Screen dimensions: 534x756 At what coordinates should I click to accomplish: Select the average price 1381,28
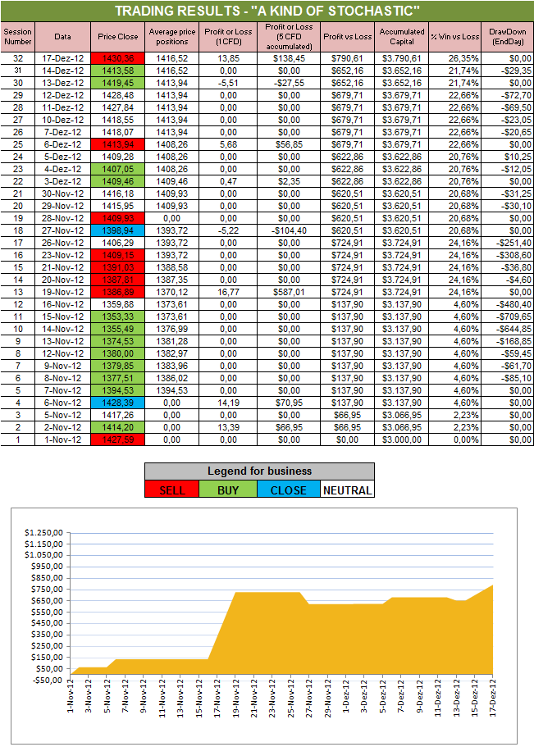coord(171,341)
